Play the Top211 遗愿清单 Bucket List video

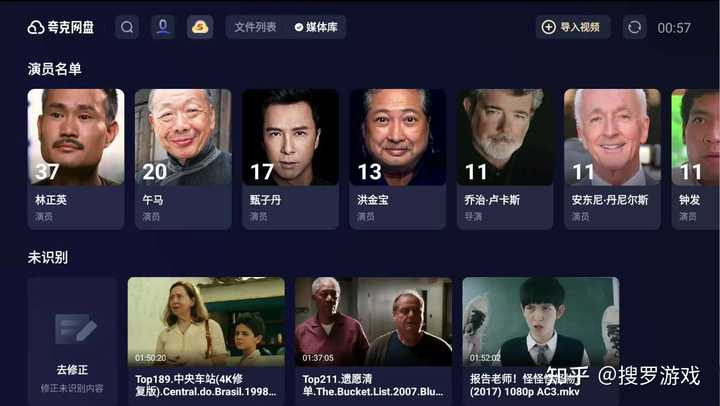(x=373, y=341)
